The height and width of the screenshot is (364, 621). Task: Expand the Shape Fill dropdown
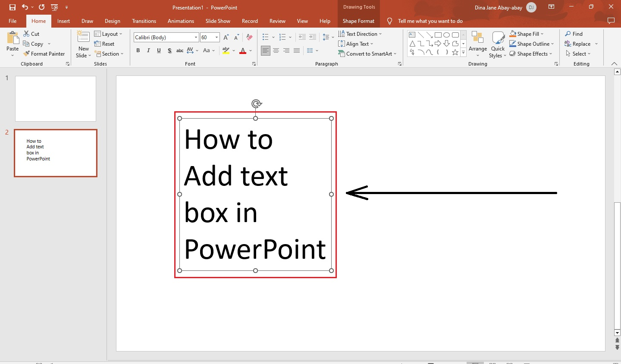click(542, 34)
